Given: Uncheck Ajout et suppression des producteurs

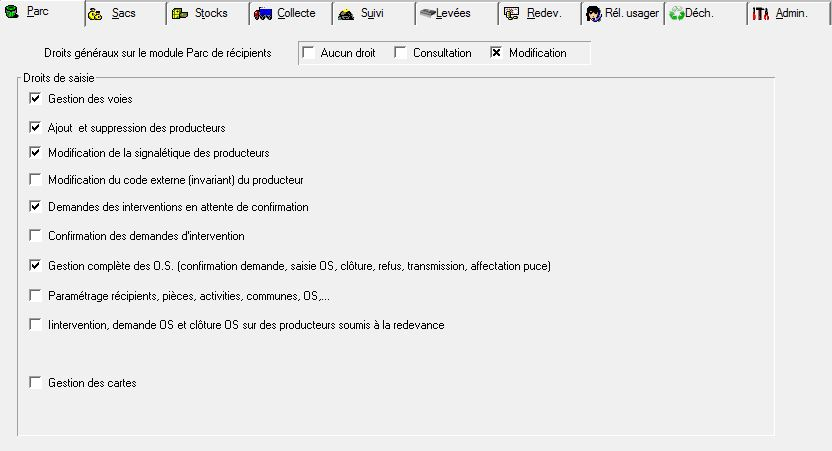Looking at the screenshot, I should [x=36, y=128].
